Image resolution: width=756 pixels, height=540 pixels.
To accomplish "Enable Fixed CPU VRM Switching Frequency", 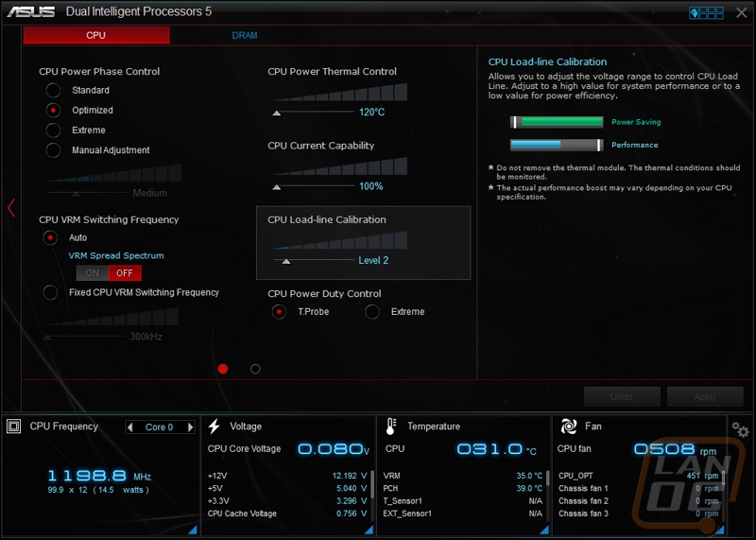I will coord(50,293).
